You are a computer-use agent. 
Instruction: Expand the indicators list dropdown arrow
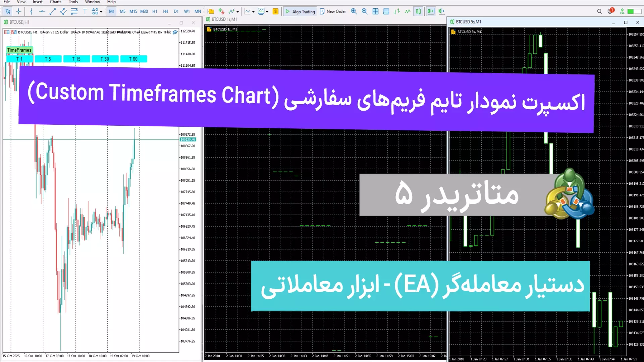[237, 12]
